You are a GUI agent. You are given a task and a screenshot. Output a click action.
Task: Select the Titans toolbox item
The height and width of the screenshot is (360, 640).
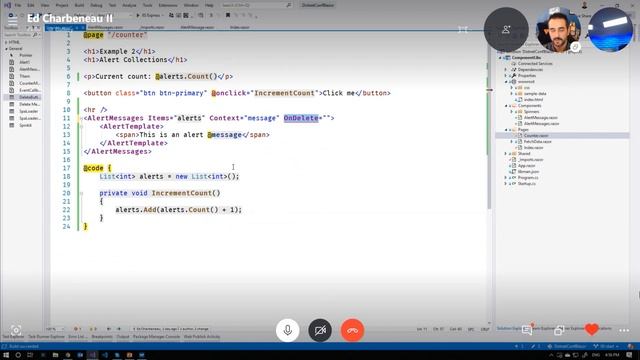click(x=24, y=76)
